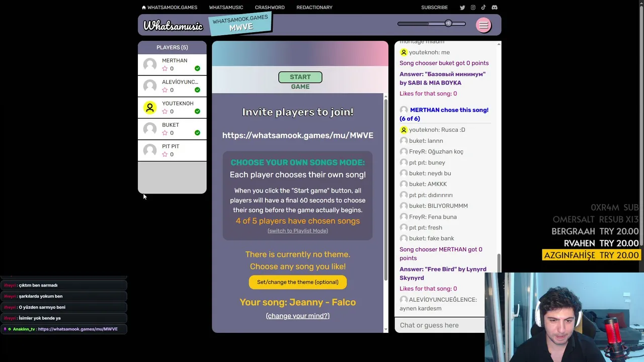Click the "Базовый минимум" answer text
The height and width of the screenshot is (362, 644).
tap(443, 78)
